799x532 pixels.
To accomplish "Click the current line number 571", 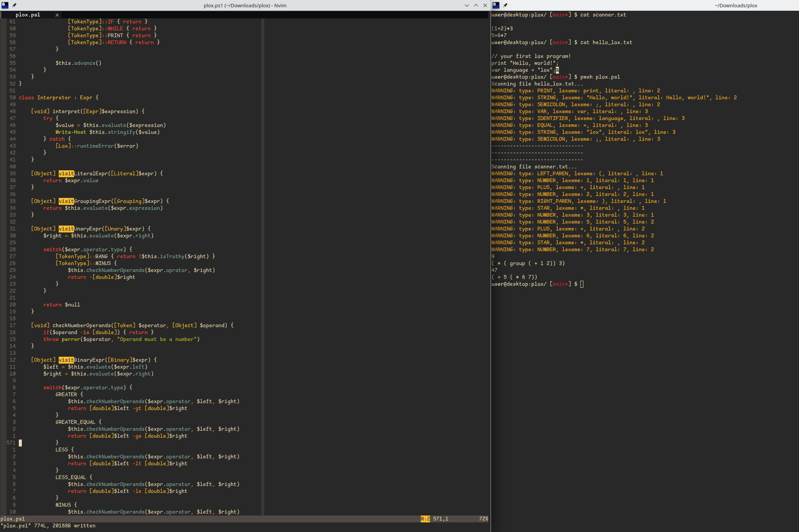I will (x=11, y=443).
